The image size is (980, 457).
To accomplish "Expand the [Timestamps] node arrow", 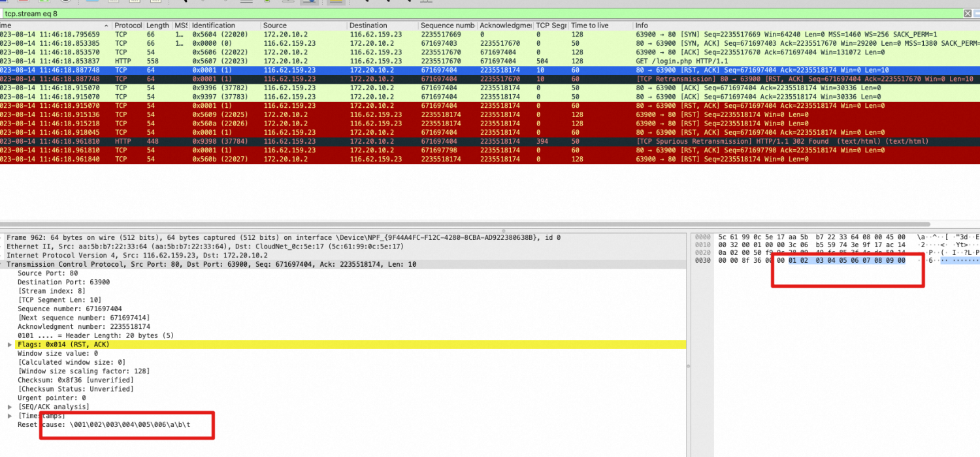I will point(10,416).
